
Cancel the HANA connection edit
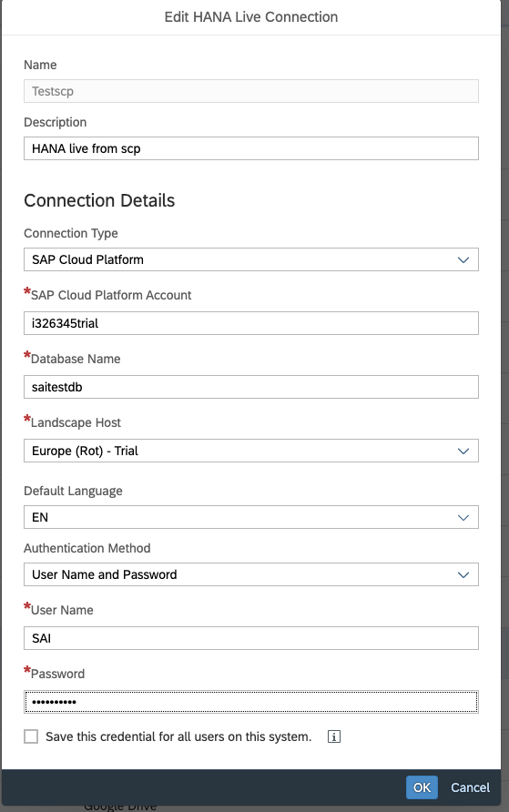470,787
